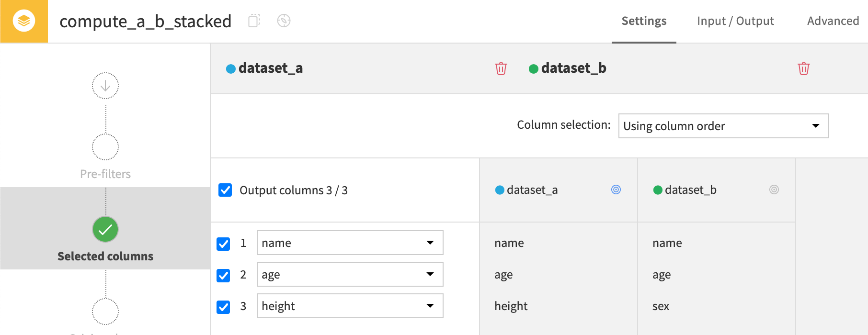Click the dataset_b column header label
This screenshot has width=868, height=335.
tap(691, 190)
